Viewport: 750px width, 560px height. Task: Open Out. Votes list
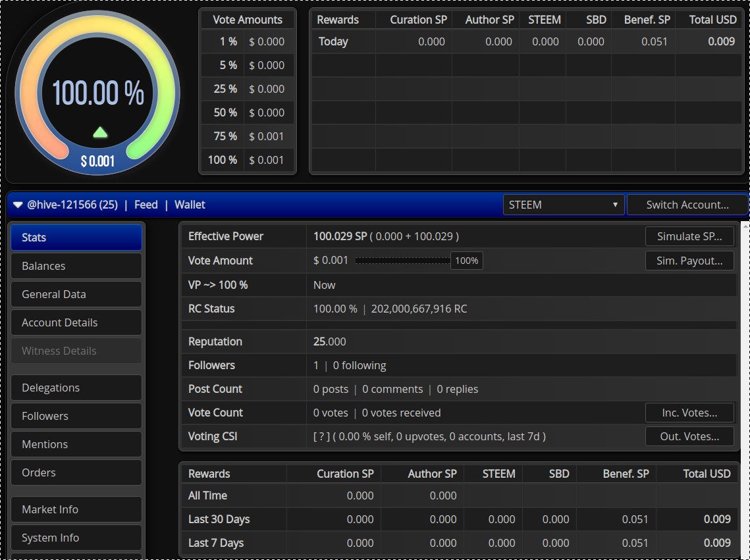point(689,436)
